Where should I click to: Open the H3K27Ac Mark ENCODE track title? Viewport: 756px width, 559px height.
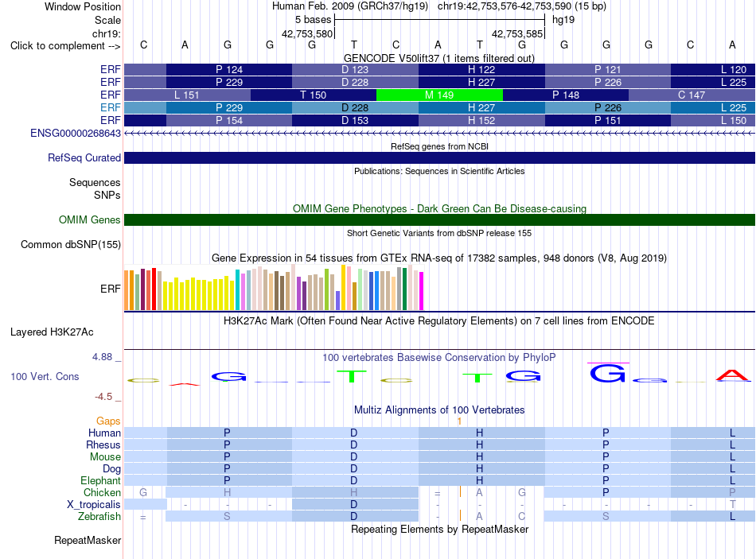pos(439,321)
